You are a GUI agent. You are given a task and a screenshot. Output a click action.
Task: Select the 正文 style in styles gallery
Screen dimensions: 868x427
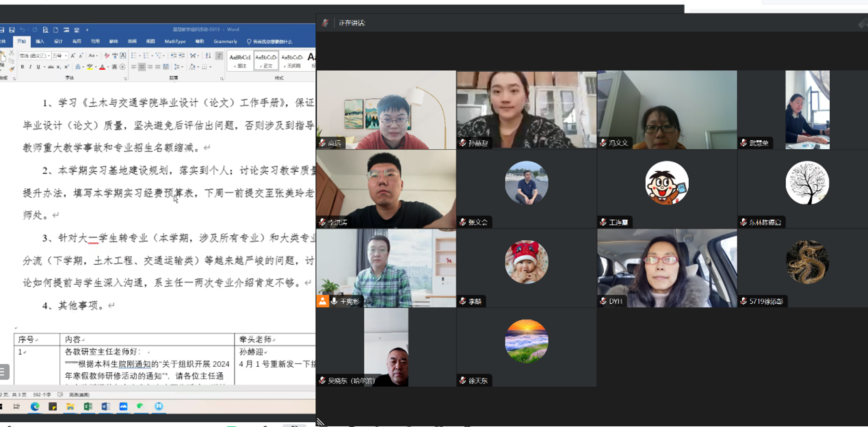click(266, 60)
